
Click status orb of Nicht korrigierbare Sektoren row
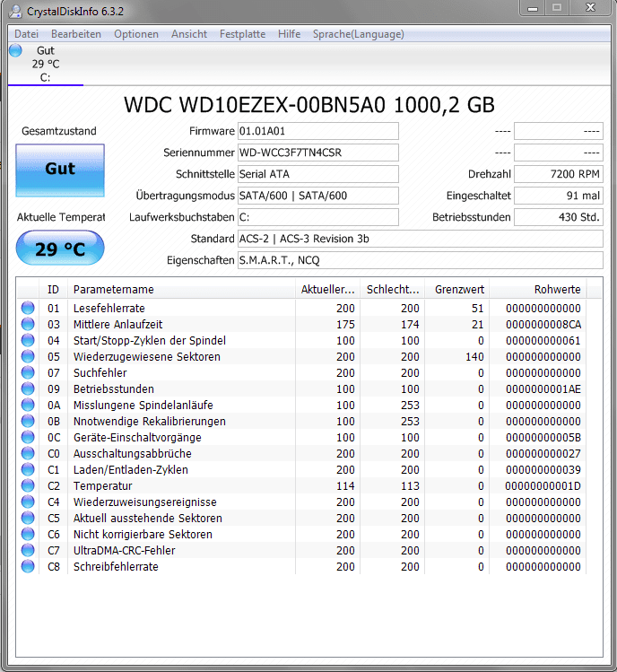[28, 534]
